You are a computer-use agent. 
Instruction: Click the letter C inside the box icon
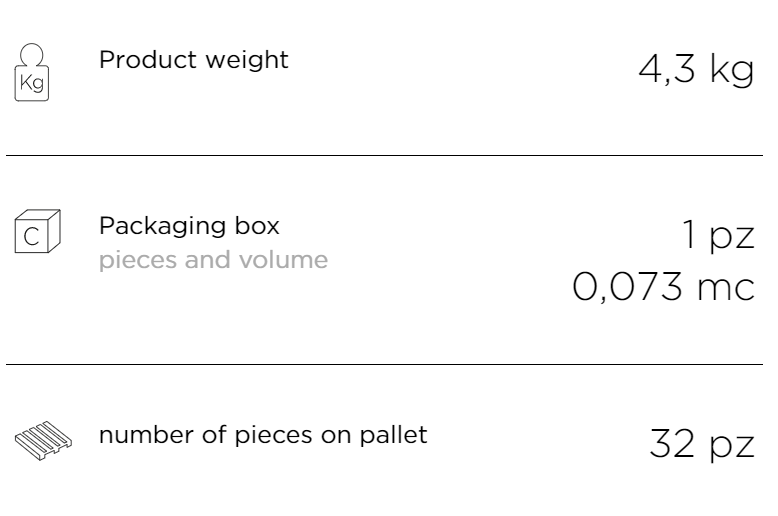pyautogui.click(x=31, y=237)
